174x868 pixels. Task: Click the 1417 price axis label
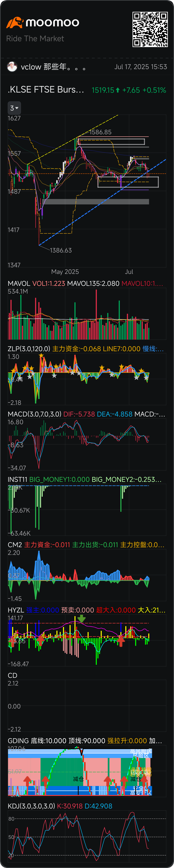coord(14,230)
